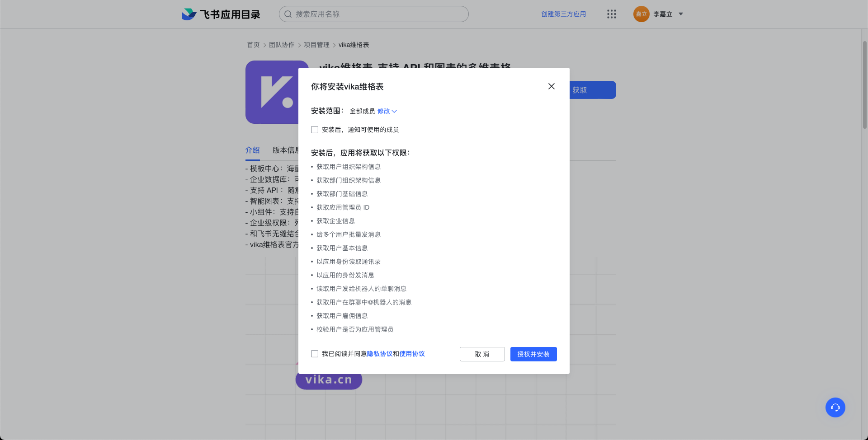Open the 隐私协议 link

[x=380, y=354]
